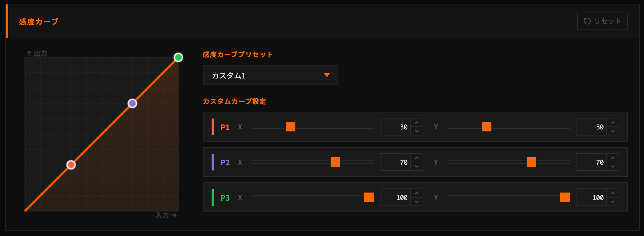Decrease the P3 X value with down arrow

(x=417, y=202)
